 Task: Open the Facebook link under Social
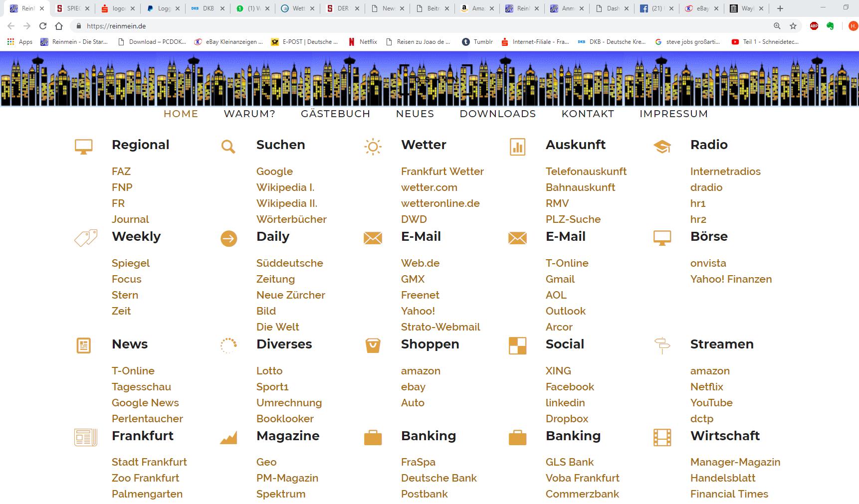tap(570, 387)
